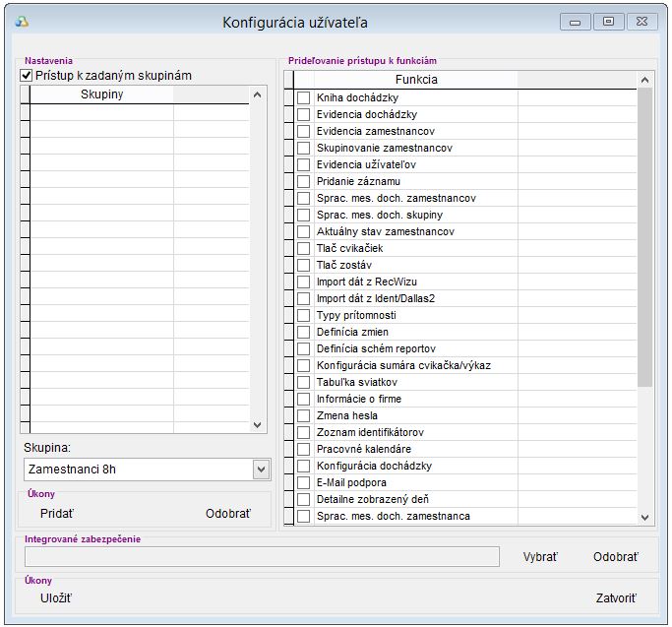Screen dimensions: 672x627
Task: Close the window with the X button
Action: pos(641,22)
